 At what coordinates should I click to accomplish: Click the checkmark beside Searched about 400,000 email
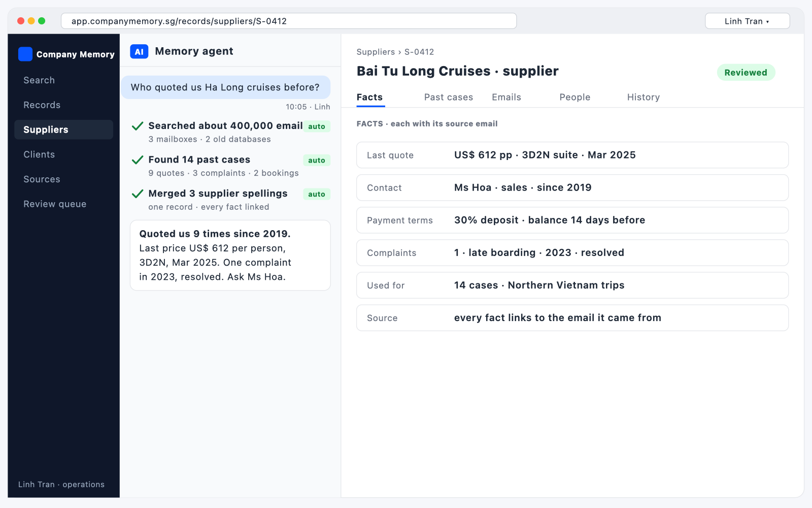pos(137,126)
